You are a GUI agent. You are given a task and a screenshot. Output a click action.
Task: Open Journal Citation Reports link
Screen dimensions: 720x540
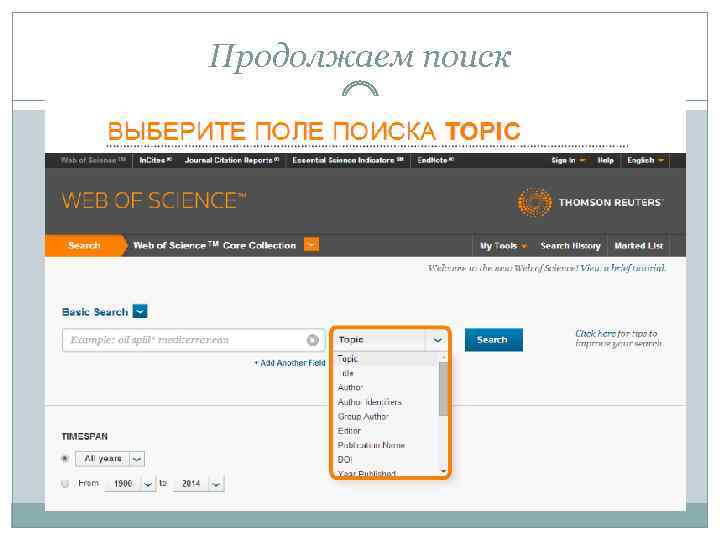(232, 160)
